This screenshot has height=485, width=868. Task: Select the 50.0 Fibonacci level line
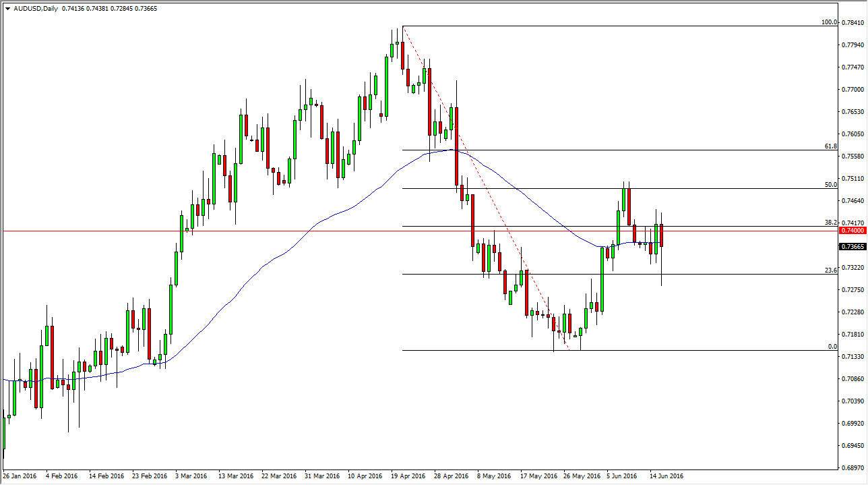607,188
